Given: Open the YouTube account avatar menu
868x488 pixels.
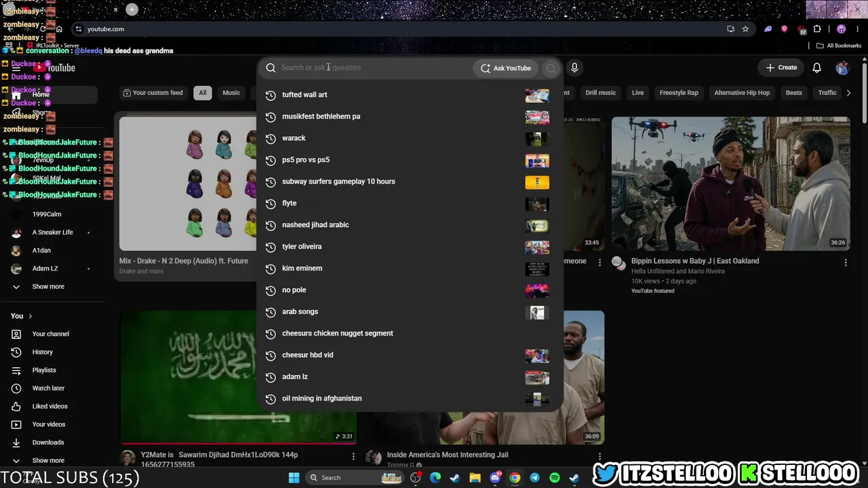Looking at the screenshot, I should (842, 68).
